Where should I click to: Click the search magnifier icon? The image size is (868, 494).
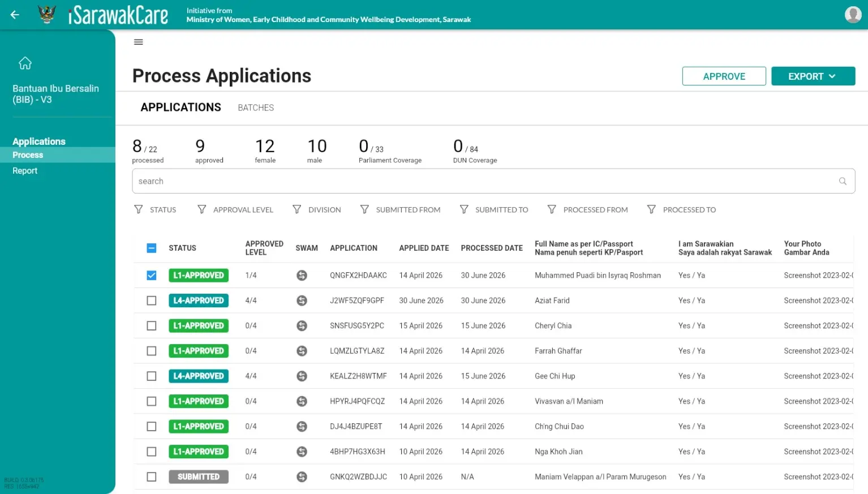point(843,181)
